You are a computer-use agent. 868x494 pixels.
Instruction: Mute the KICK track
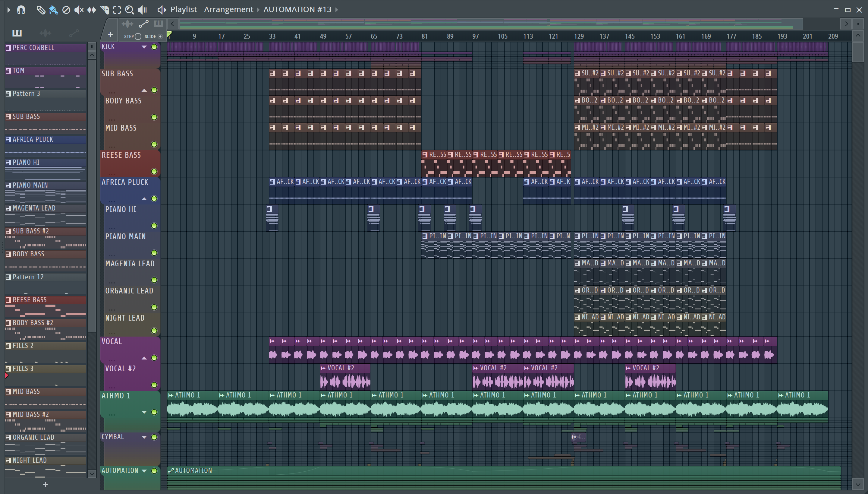tap(154, 47)
